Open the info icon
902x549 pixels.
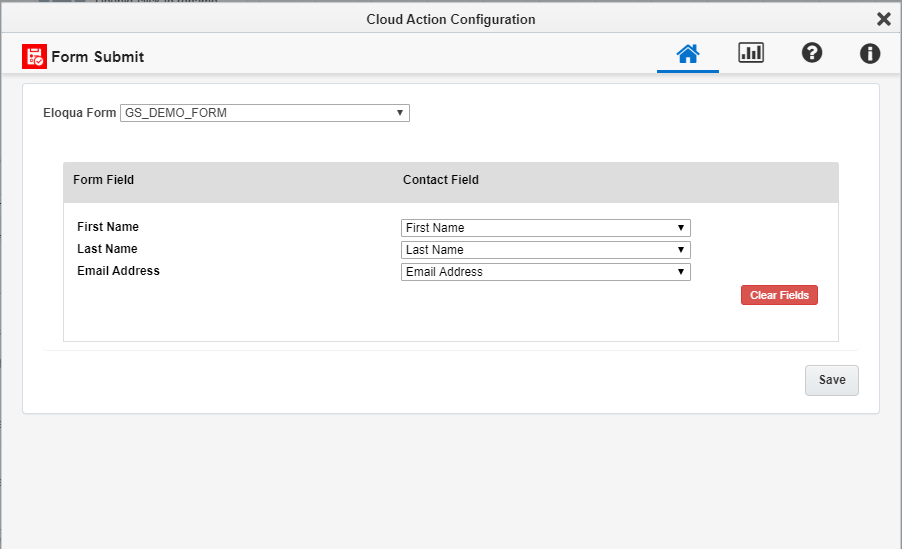pos(870,54)
